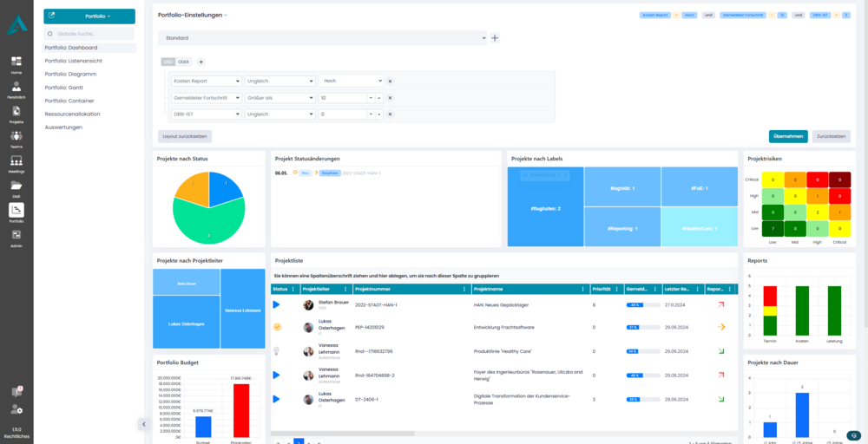
Task: Click the Übernehmen button
Action: pos(787,136)
